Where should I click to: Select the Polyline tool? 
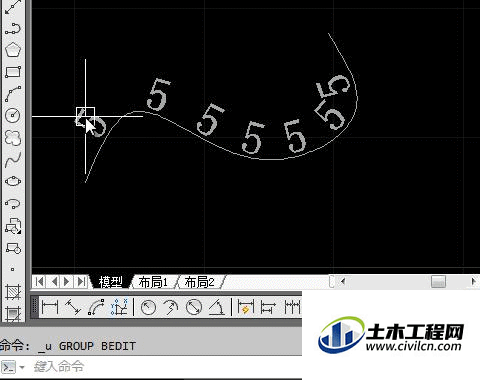13,28
